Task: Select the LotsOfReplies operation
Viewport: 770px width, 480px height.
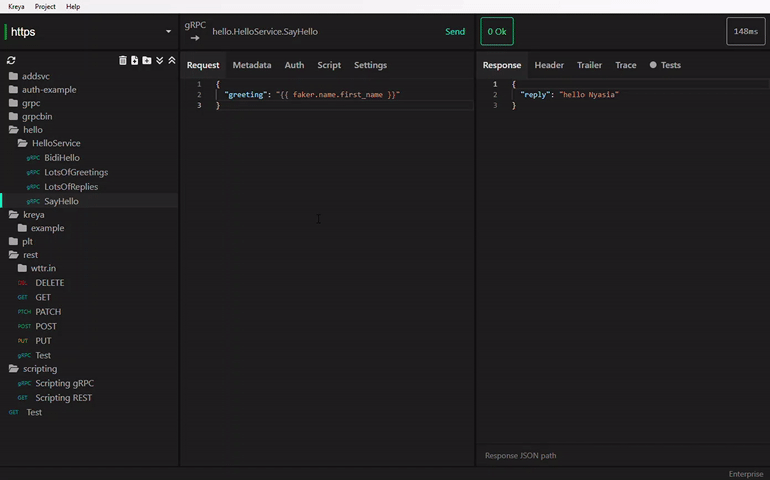Action: (x=70, y=187)
